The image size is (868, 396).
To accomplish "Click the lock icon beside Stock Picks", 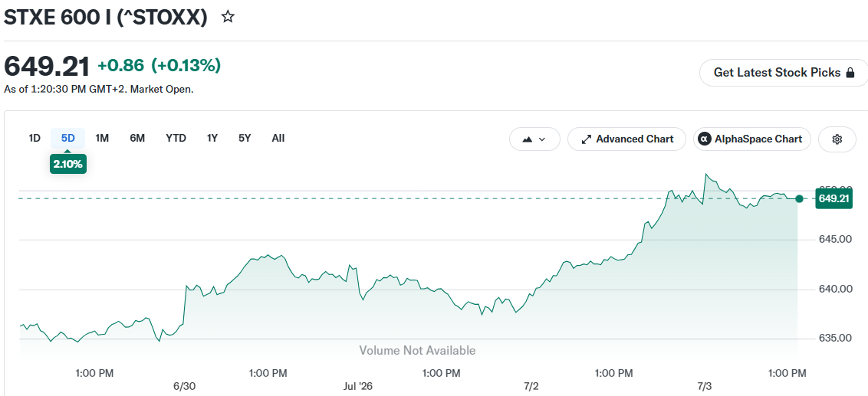I will point(851,73).
